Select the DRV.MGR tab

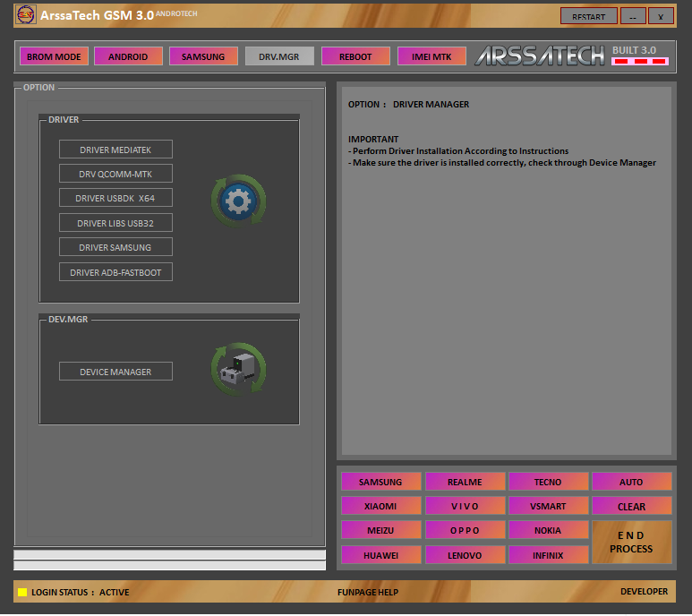click(x=279, y=56)
